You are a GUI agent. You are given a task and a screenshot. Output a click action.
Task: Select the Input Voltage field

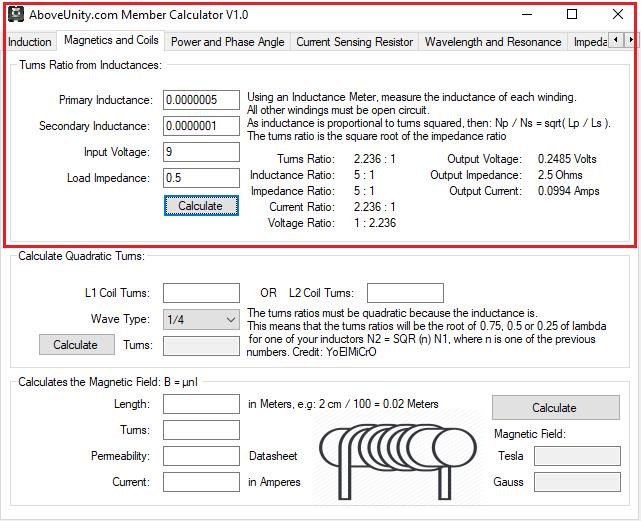(201, 152)
